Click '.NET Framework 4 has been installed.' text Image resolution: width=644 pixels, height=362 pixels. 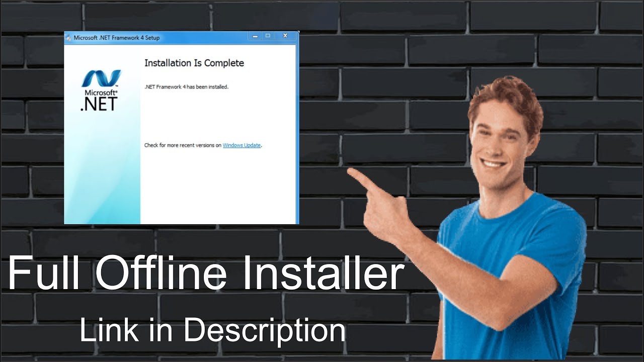pyautogui.click(x=186, y=87)
